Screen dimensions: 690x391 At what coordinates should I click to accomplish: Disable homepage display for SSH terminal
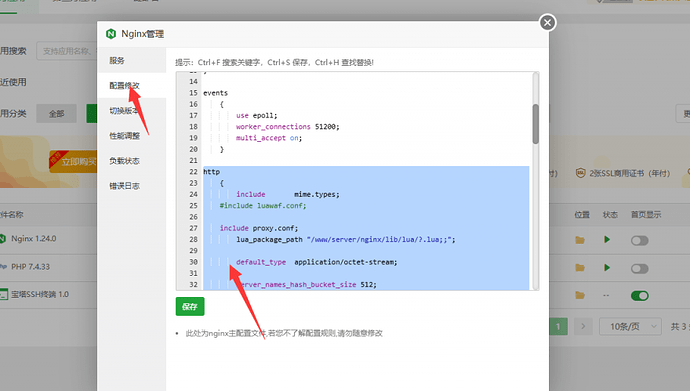(639, 296)
